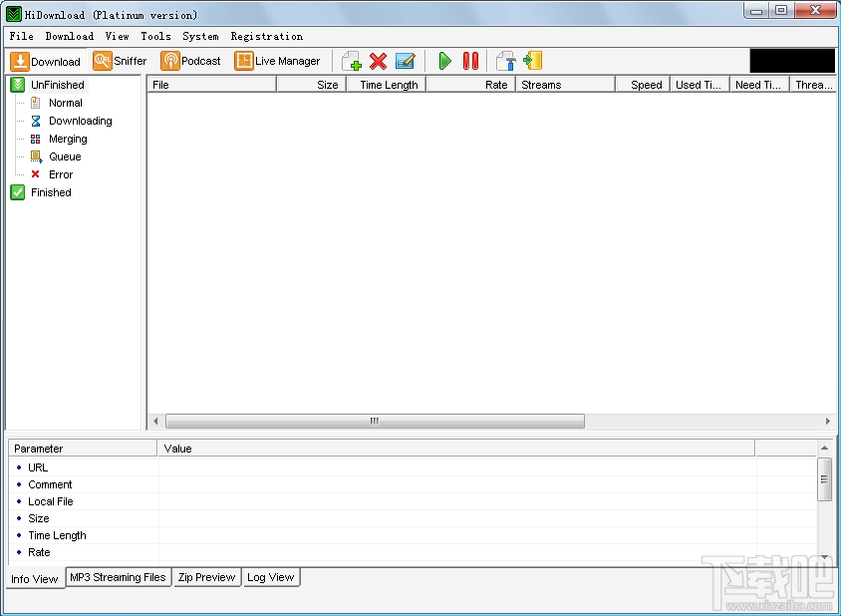
Task: Sort by Speed column header
Action: 643,85
